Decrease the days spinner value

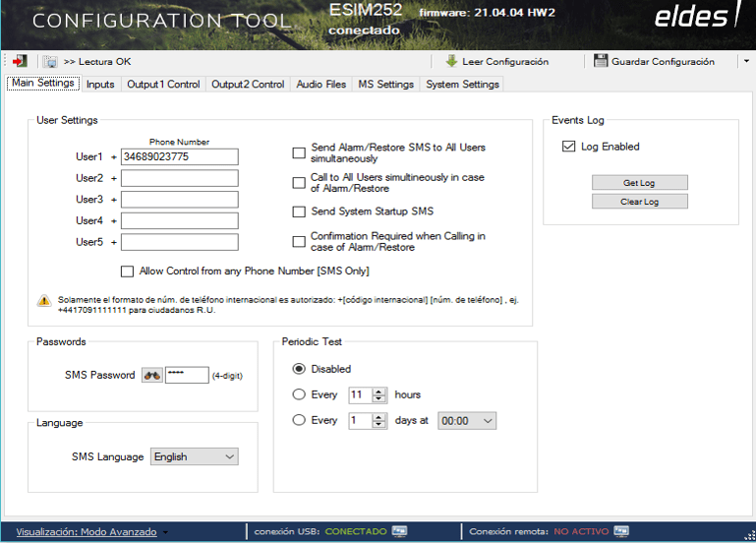[379, 424]
